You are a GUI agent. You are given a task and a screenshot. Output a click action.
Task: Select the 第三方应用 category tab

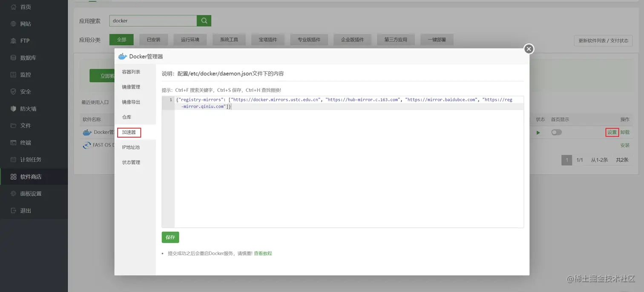396,40
